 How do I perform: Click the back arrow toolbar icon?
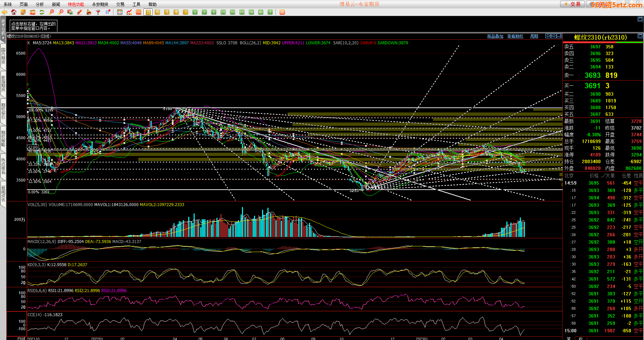tap(4, 12)
